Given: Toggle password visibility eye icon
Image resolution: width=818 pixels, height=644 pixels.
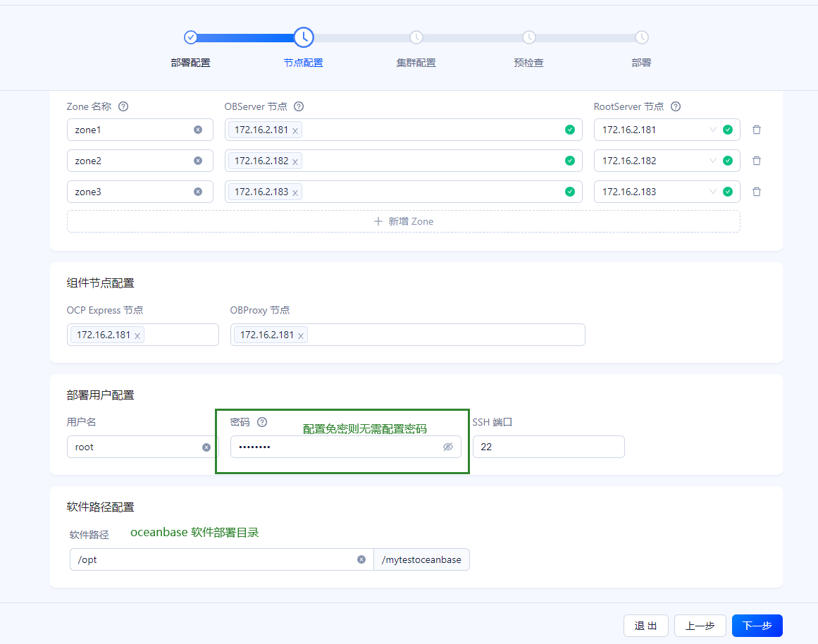Looking at the screenshot, I should point(448,447).
